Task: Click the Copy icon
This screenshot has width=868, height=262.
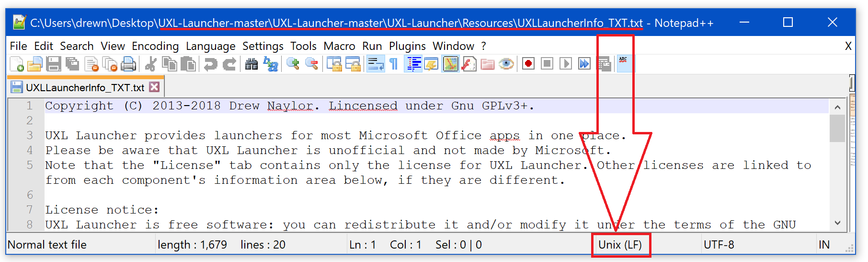Action: coord(169,64)
